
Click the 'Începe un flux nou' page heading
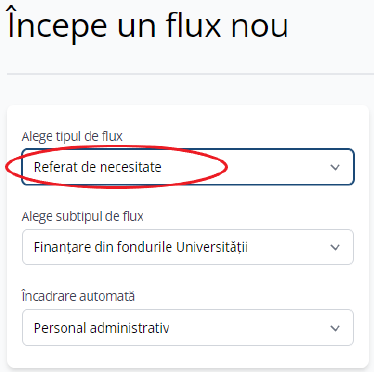tap(148, 25)
